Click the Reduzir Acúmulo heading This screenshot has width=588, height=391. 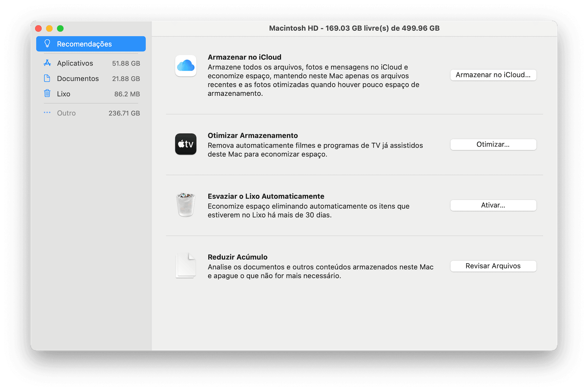pyautogui.click(x=237, y=257)
